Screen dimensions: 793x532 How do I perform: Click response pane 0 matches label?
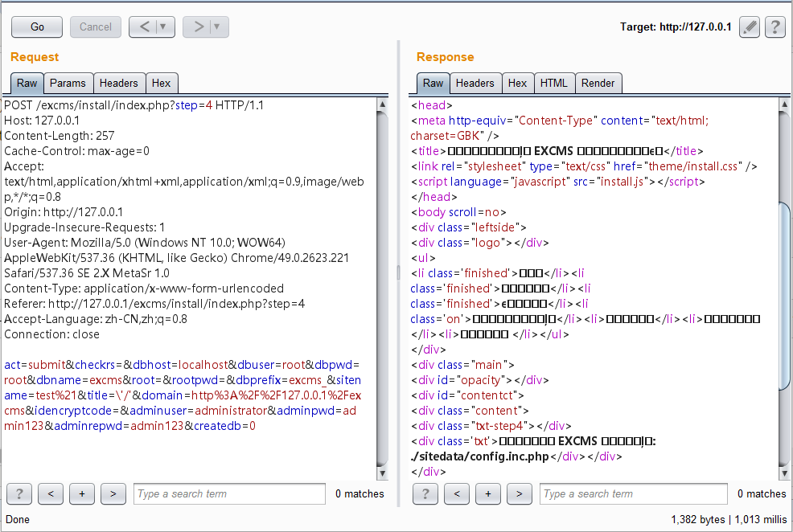click(762, 493)
